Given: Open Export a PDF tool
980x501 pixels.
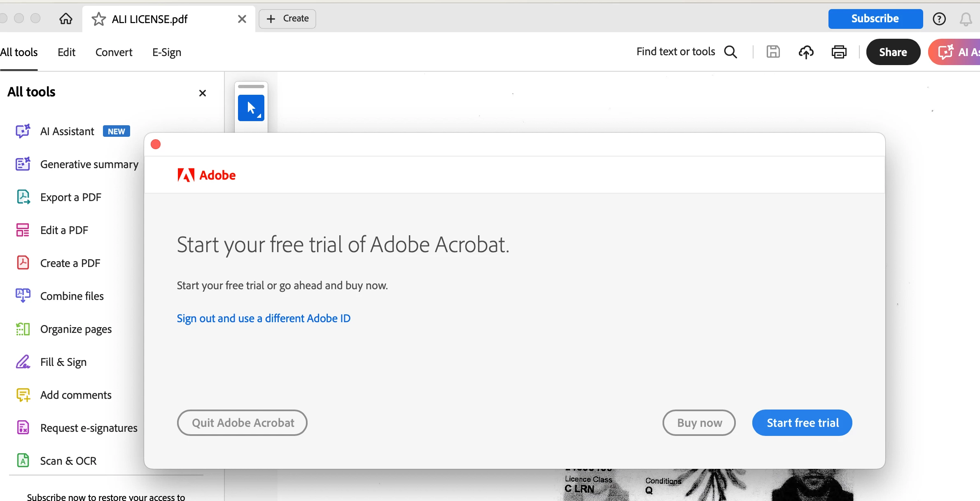Looking at the screenshot, I should (x=70, y=197).
